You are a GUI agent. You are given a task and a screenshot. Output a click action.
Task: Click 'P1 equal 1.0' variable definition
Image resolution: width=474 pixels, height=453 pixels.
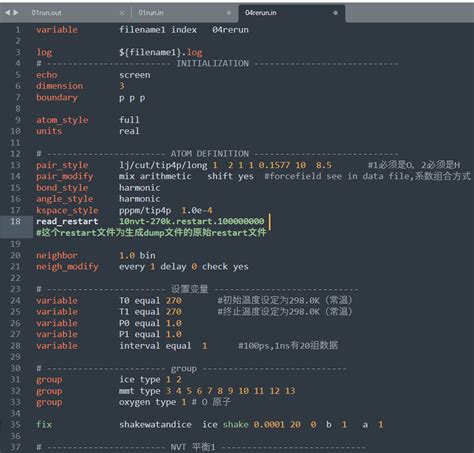click(x=150, y=334)
